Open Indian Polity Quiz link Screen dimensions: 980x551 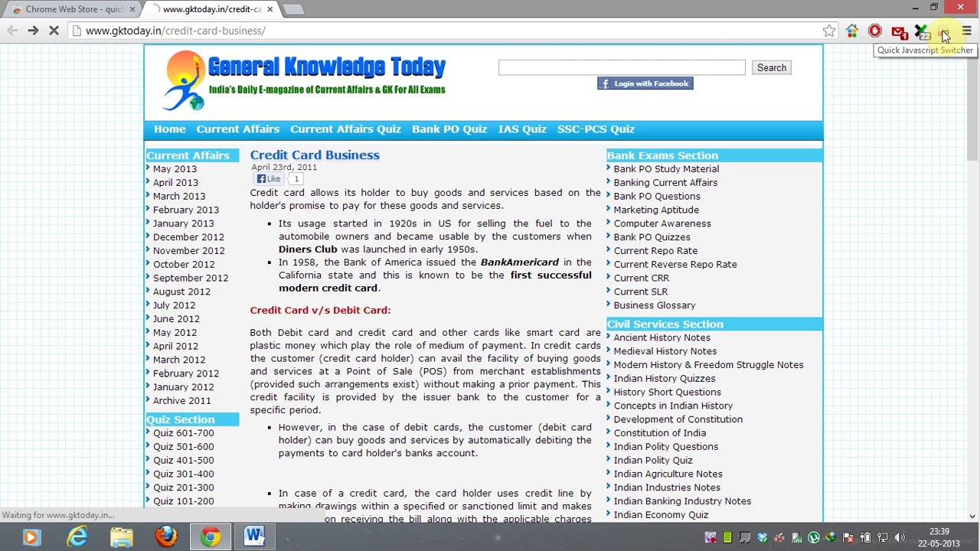point(653,460)
